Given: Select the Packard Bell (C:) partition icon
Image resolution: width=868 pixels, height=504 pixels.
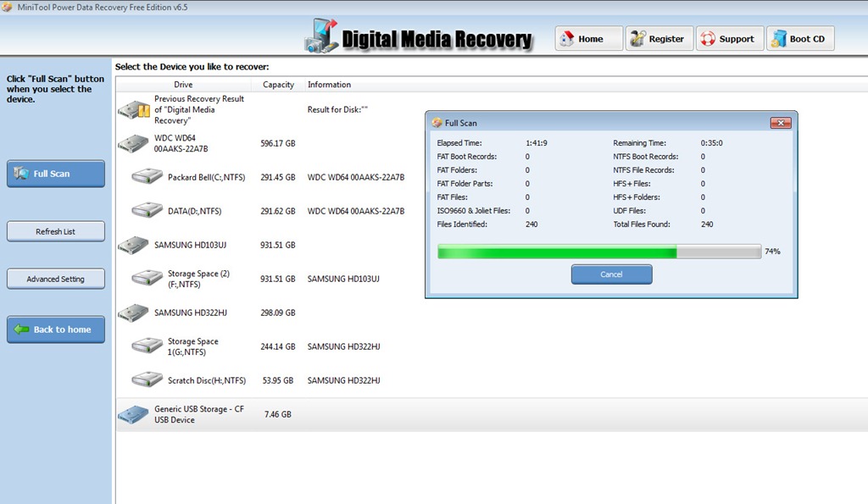Looking at the screenshot, I should tap(147, 177).
